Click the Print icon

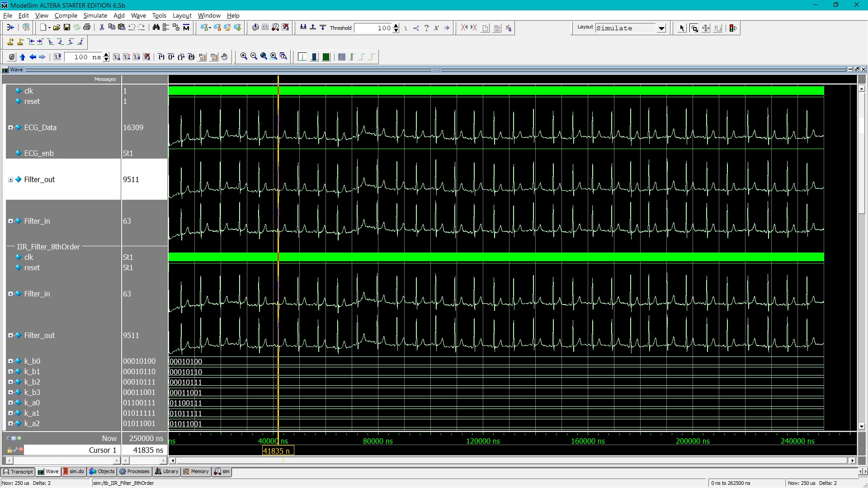click(x=87, y=28)
